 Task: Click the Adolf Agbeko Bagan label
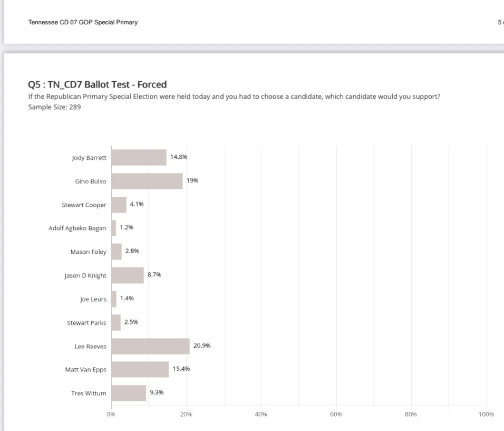click(x=77, y=228)
